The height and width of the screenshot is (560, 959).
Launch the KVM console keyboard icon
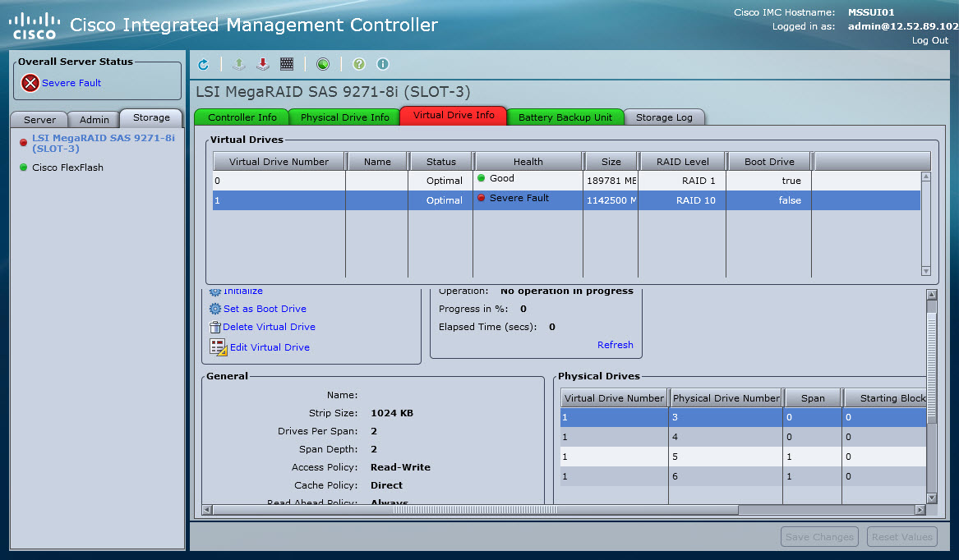point(287,64)
